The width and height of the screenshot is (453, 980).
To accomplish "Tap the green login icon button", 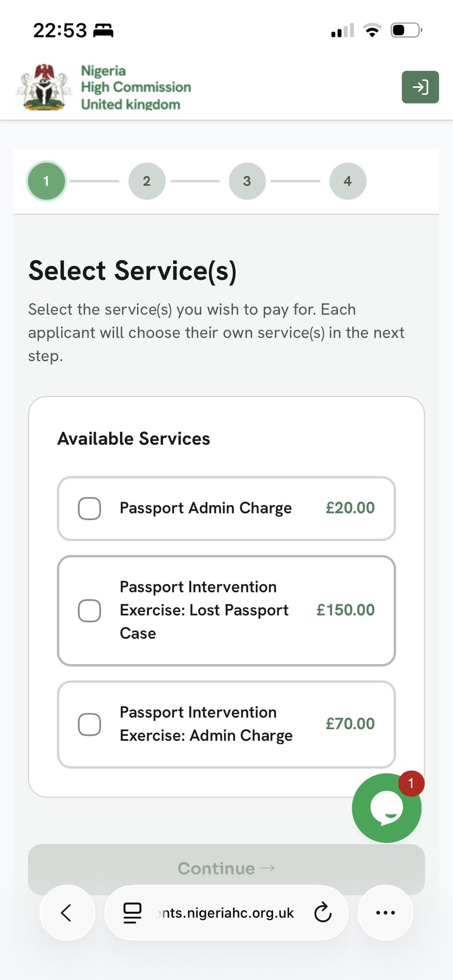I will click(x=420, y=87).
